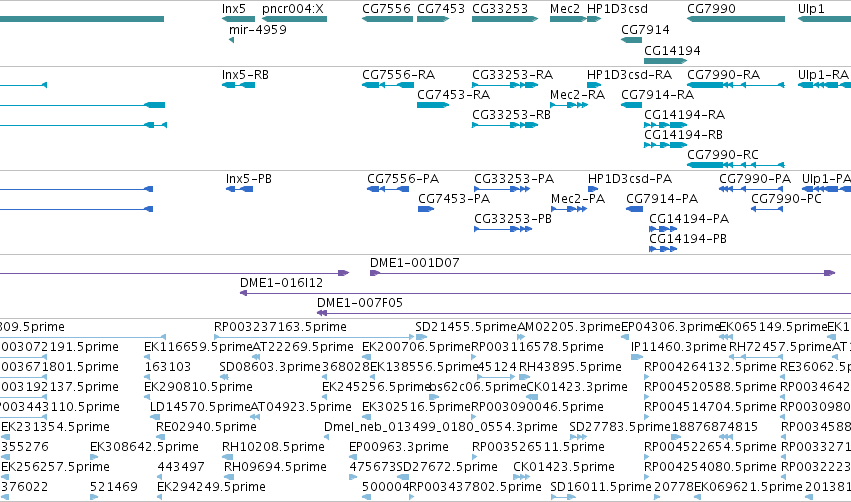Select the CG7990-RA transcript
The image size is (851, 502).
736,85
